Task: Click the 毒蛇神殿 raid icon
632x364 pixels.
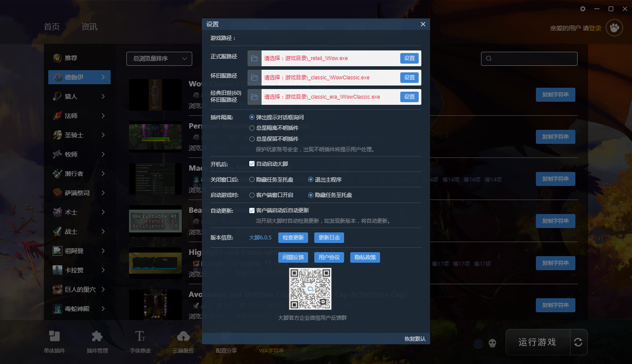Action: tap(57, 309)
